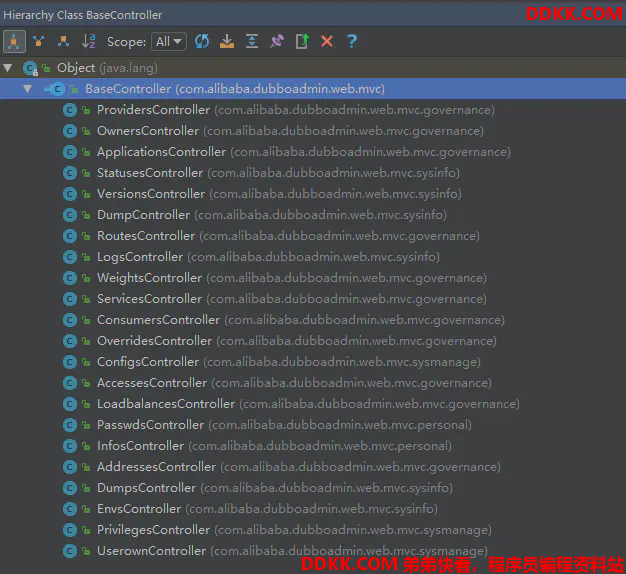Select EnvsController in the tree
Screen dimensions: 626x574
313,509
